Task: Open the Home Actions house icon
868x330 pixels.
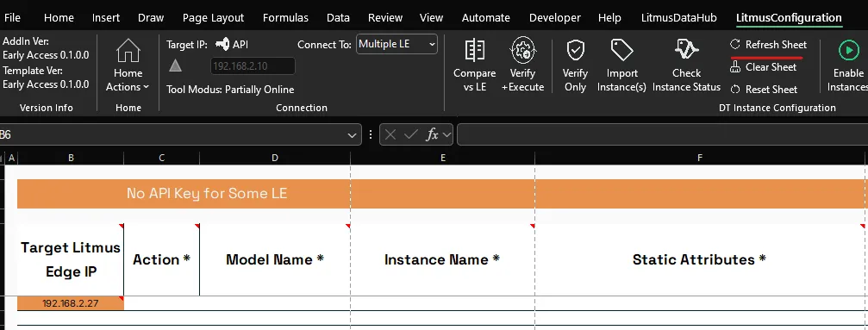Action: pos(128,51)
